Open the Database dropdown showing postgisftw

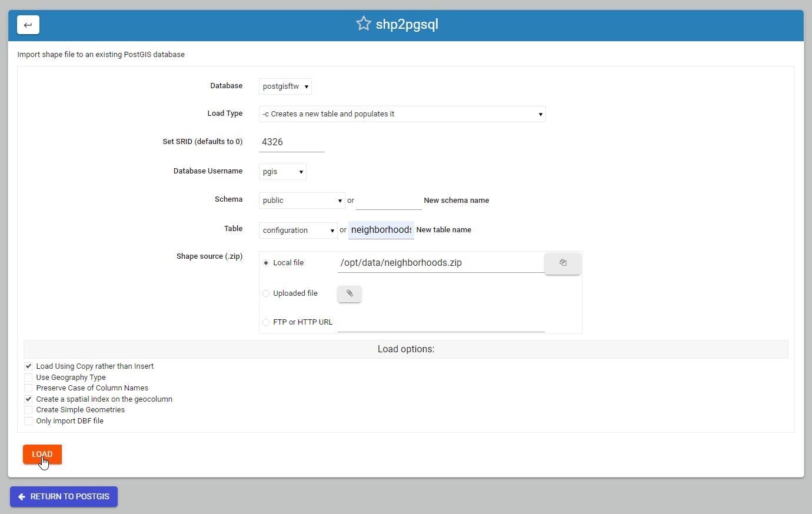(x=285, y=86)
